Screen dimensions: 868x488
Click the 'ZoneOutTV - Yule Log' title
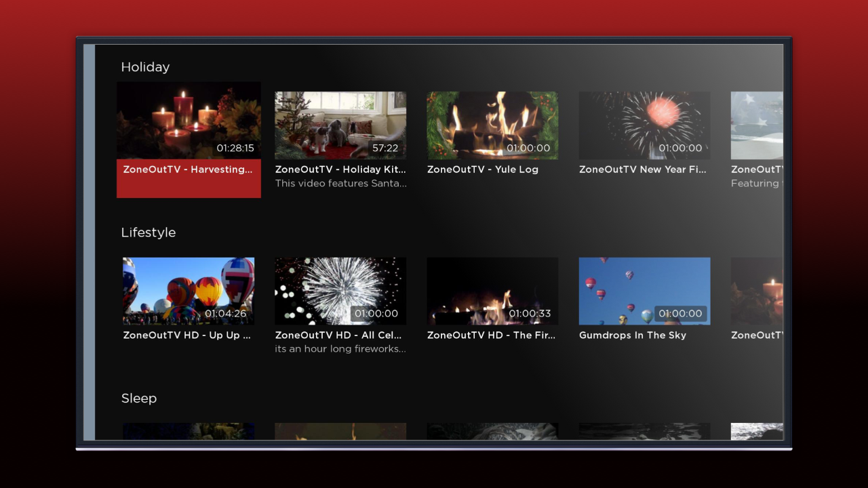483,169
